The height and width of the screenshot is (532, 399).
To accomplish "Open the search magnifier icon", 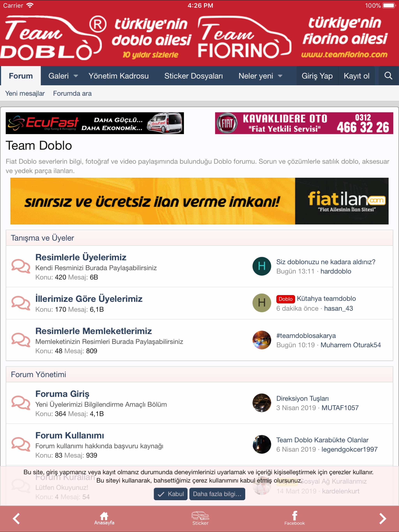I will (388, 76).
